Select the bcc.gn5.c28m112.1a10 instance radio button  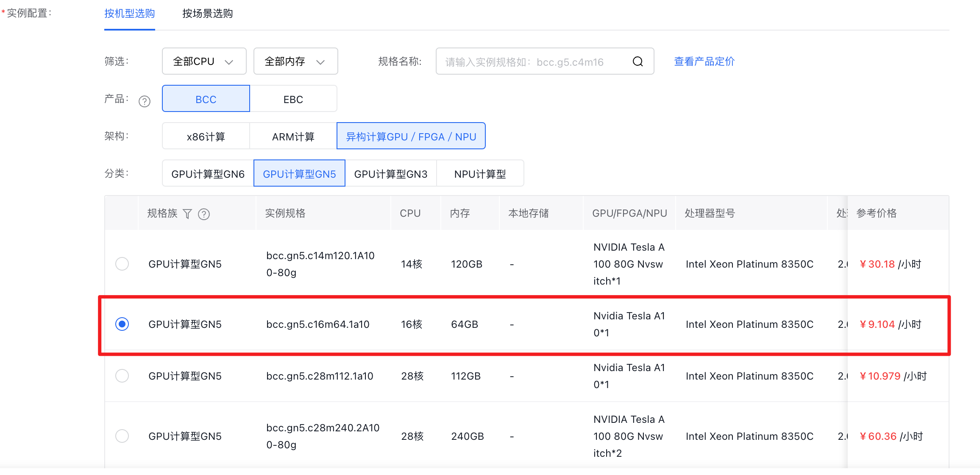point(122,376)
